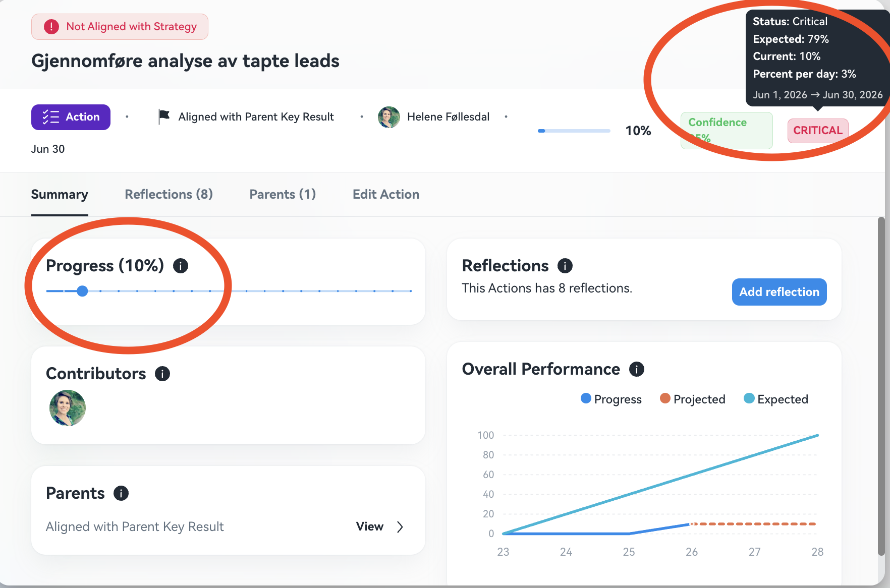This screenshot has width=890, height=588.
Task: Click the flag icon beside Aligned with Parent
Action: 164,116
